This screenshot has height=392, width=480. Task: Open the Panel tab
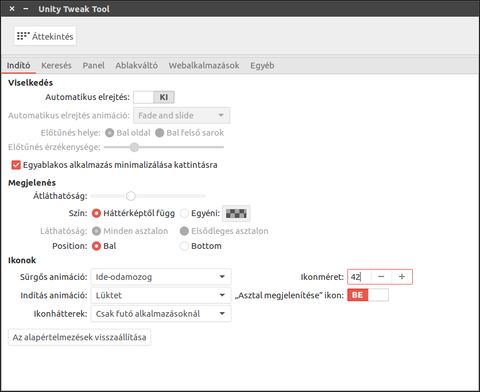94,65
